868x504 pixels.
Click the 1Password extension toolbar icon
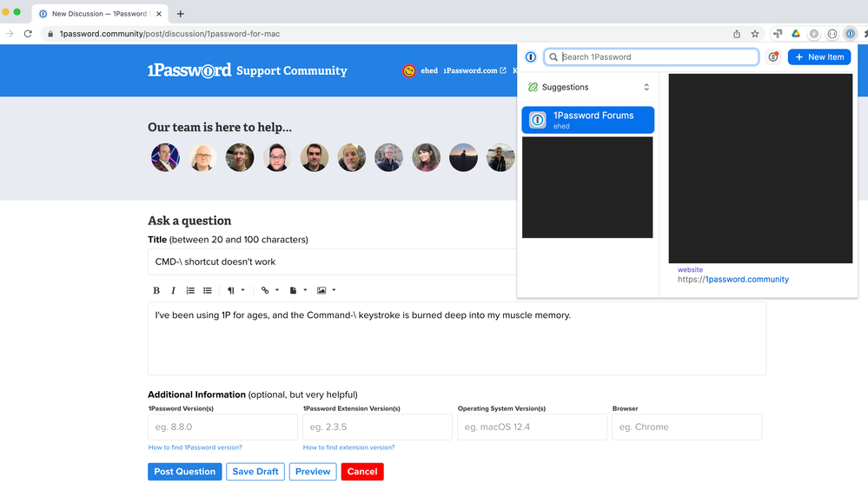[851, 34]
